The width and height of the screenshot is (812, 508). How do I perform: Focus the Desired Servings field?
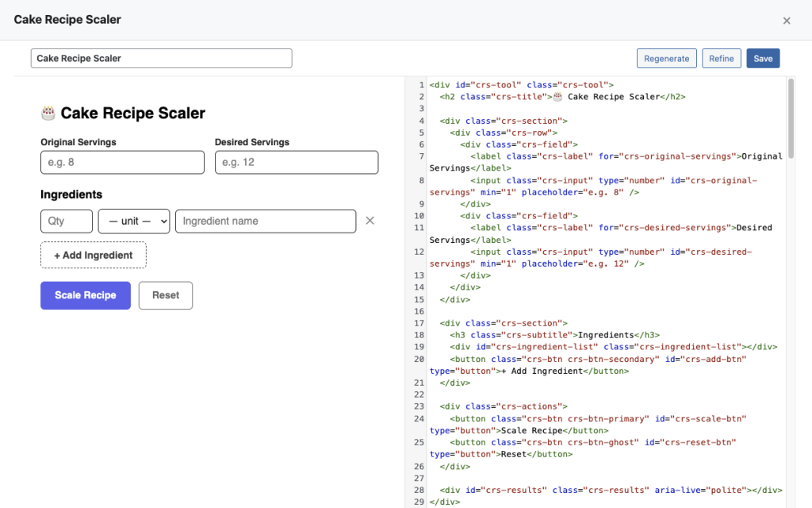tap(297, 163)
